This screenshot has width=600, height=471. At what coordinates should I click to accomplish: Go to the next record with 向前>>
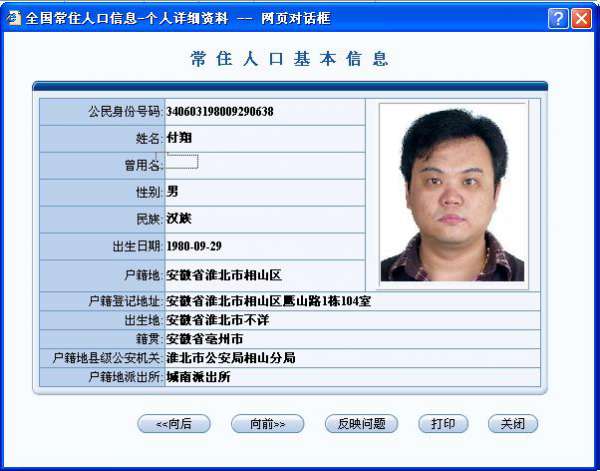pyautogui.click(x=267, y=424)
